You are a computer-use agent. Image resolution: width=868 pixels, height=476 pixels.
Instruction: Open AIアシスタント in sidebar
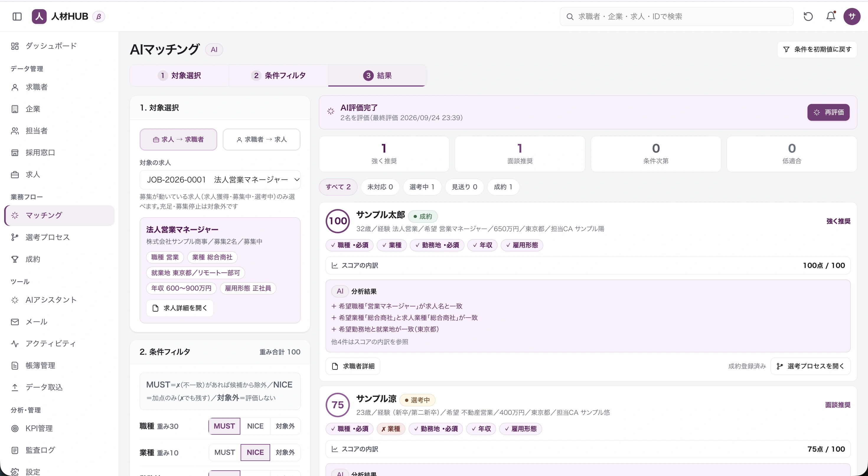[x=59, y=300]
